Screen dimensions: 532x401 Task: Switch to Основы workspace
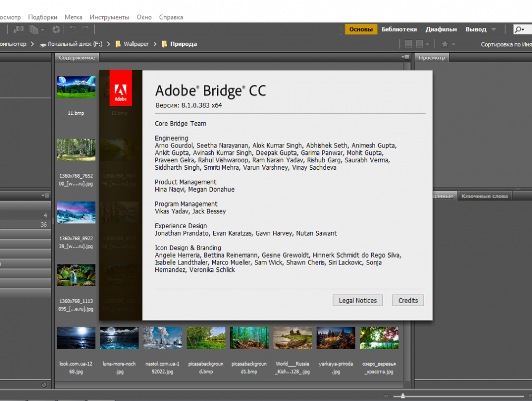361,30
